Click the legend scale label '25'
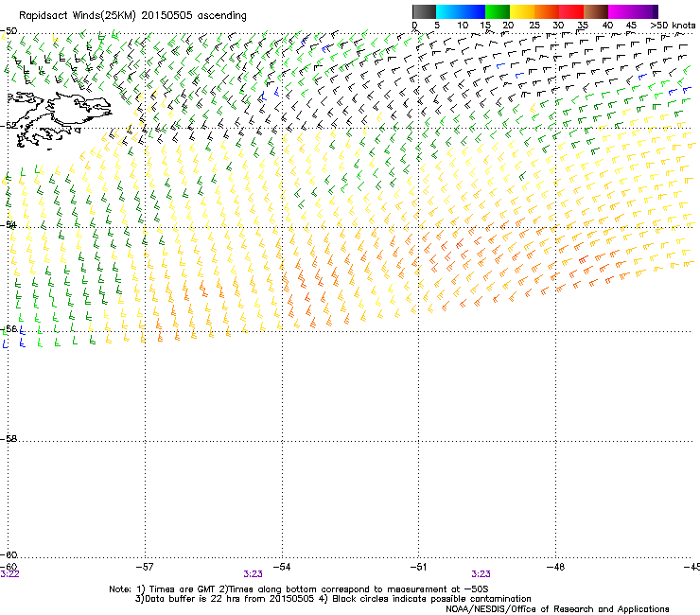This screenshot has height=615, width=700. coord(534,26)
